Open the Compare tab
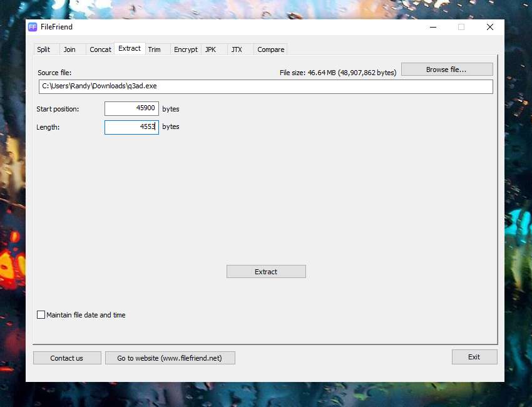The width and height of the screenshot is (532, 407). (271, 49)
